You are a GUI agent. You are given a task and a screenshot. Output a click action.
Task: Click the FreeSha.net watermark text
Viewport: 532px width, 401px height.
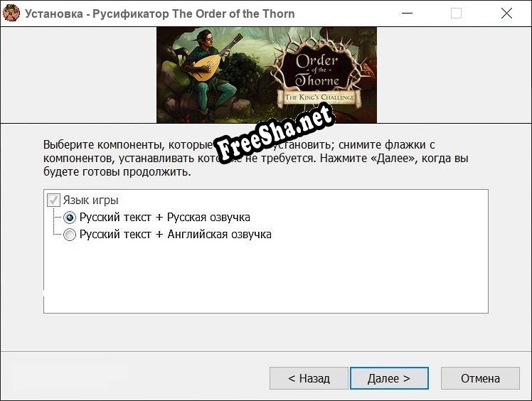pyautogui.click(x=275, y=134)
